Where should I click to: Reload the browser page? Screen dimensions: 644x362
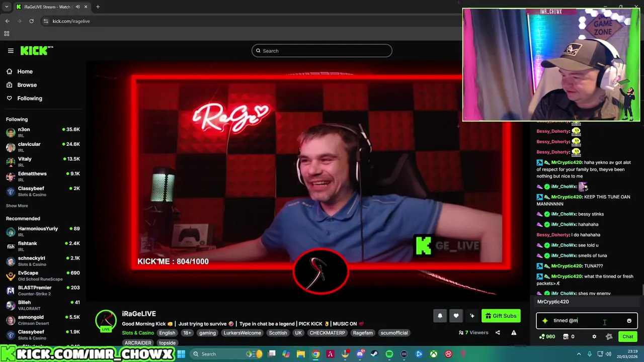(x=31, y=21)
